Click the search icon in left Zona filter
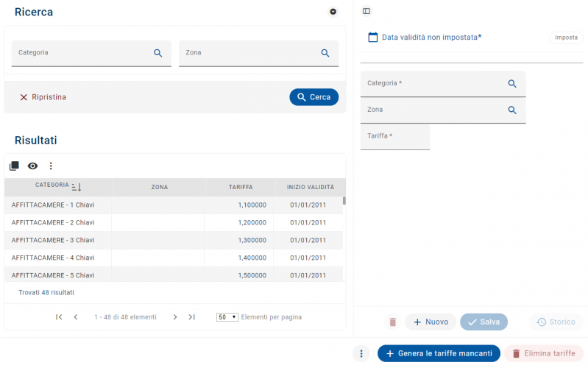Screen dimensions: 588x368 (x=325, y=53)
